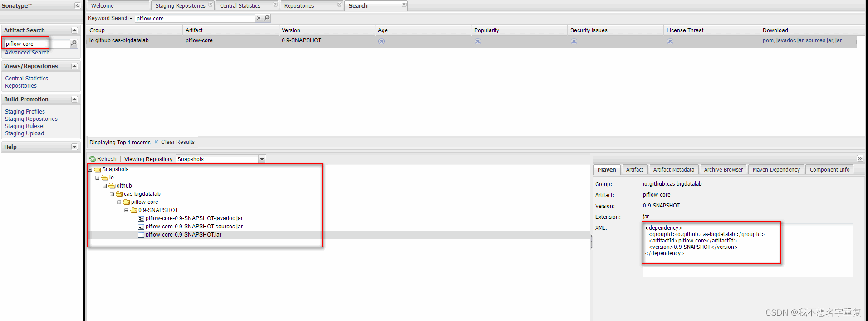The width and height of the screenshot is (868, 321).
Task: Select piflow-core-0.9-SNAPSHOT-sources.jar file
Action: [194, 227]
